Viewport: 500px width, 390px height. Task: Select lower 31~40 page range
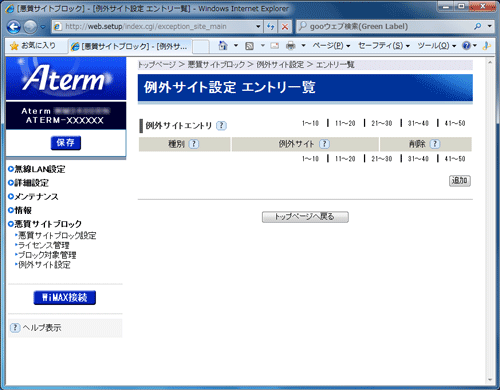click(x=418, y=159)
